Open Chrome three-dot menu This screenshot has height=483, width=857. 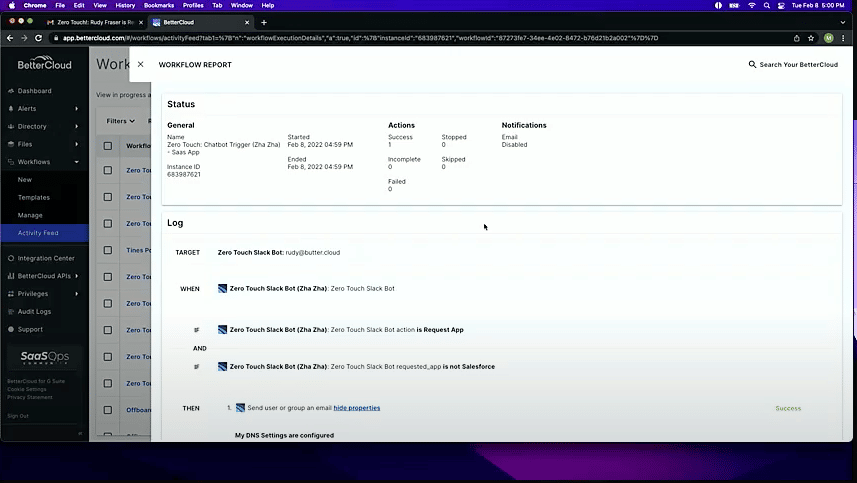point(843,38)
